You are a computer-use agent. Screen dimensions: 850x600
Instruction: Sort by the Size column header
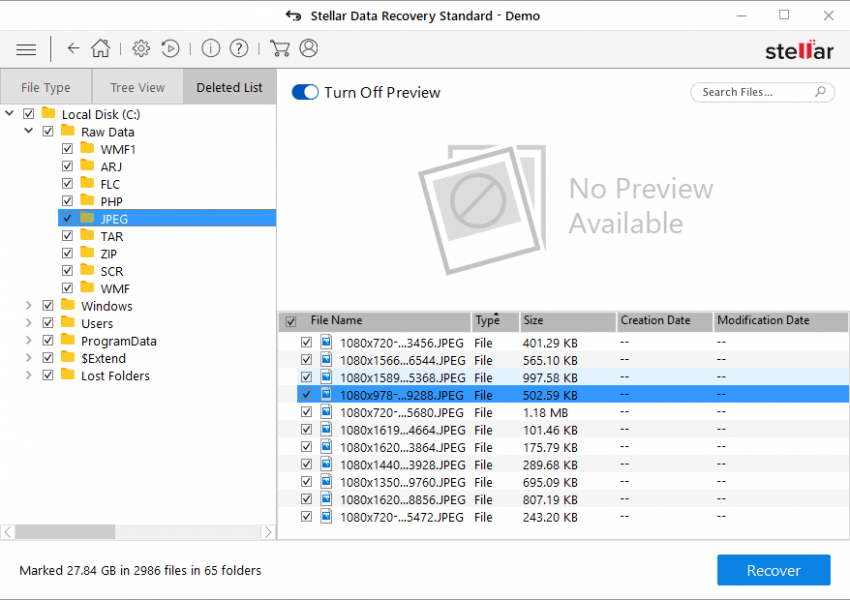pos(568,321)
